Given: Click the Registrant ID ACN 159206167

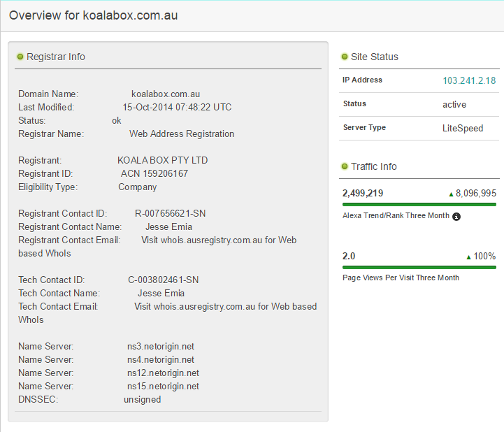Looking at the screenshot, I should pyautogui.click(x=154, y=174).
